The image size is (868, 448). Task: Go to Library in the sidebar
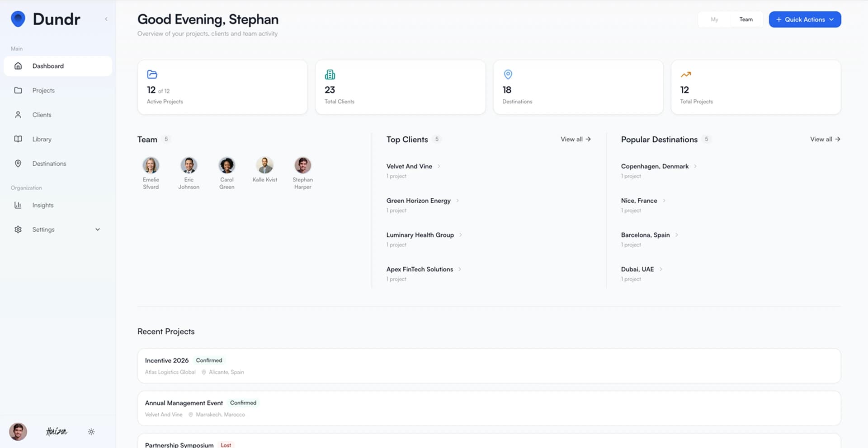[x=58, y=139]
